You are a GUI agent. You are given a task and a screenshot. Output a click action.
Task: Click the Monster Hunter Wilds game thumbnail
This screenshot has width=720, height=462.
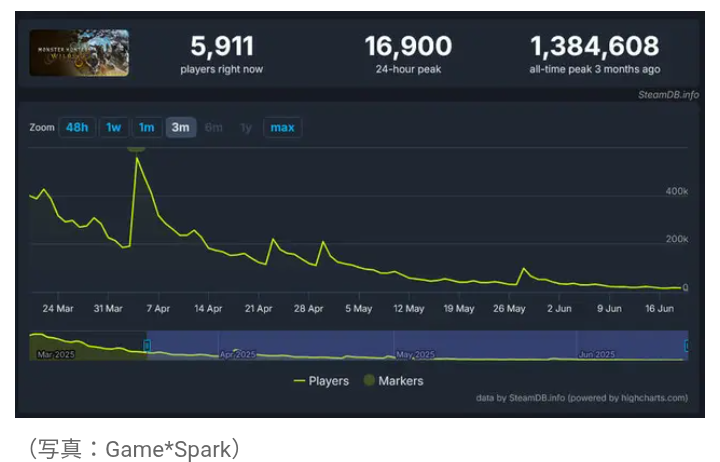tap(78, 53)
